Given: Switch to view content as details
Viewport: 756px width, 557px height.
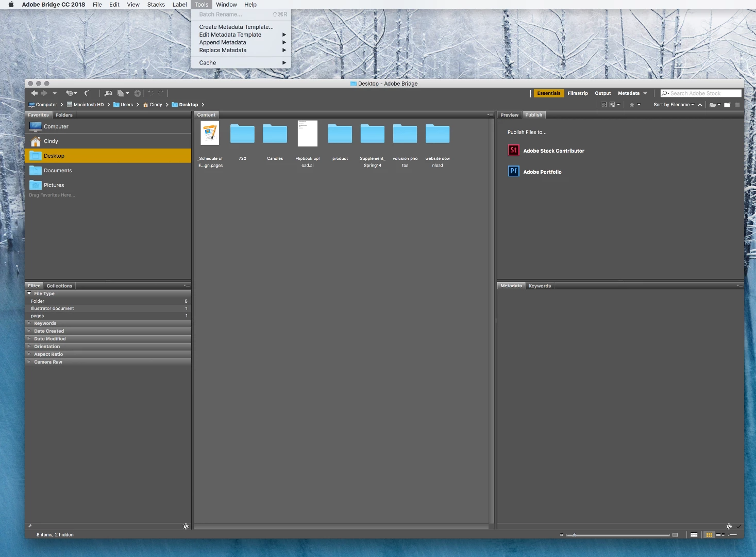Looking at the screenshot, I should click(720, 535).
